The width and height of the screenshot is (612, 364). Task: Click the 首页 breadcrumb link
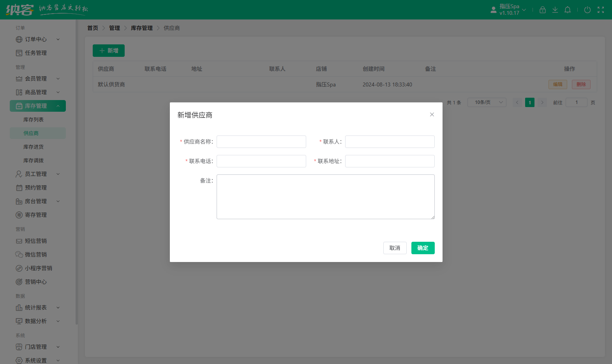pos(93,28)
